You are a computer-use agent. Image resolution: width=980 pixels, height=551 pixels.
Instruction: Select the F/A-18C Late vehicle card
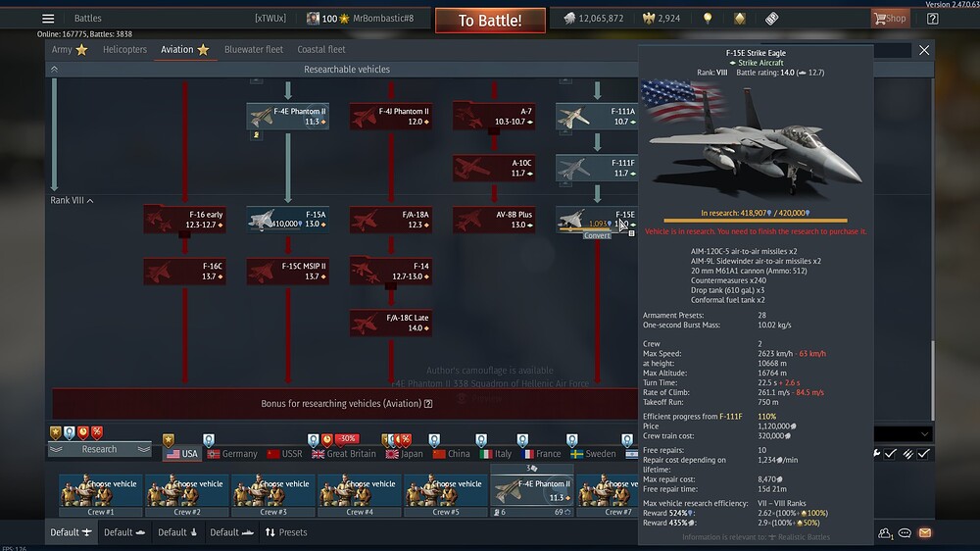pyautogui.click(x=391, y=323)
